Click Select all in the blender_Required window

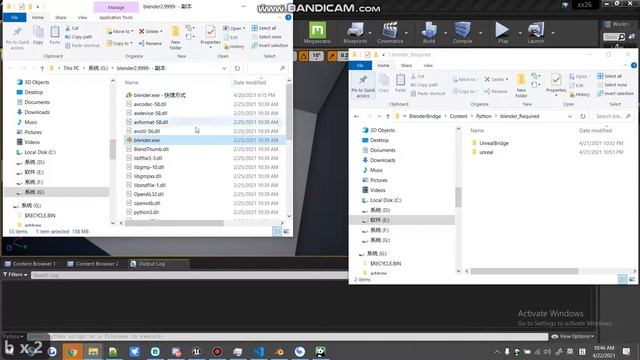point(610,76)
